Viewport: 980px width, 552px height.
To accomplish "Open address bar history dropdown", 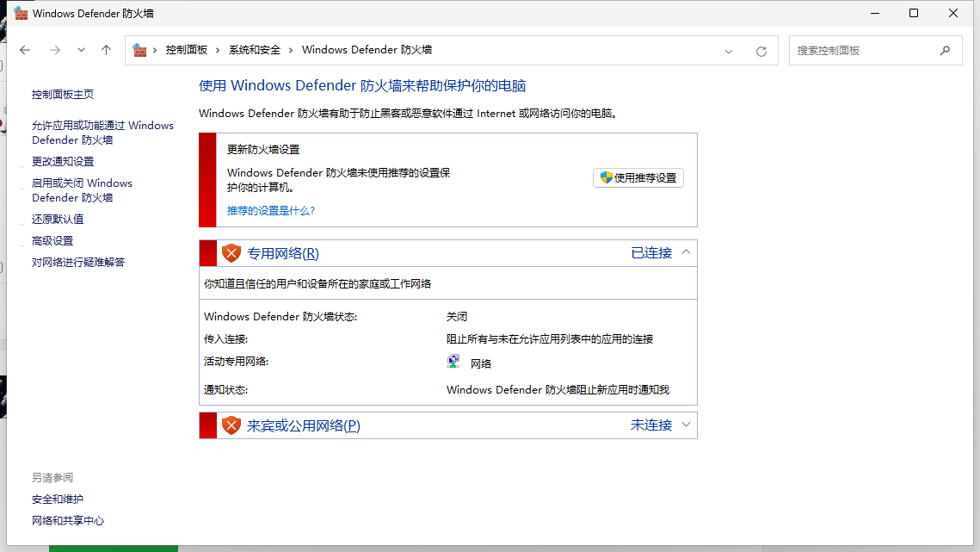I will pyautogui.click(x=729, y=52).
